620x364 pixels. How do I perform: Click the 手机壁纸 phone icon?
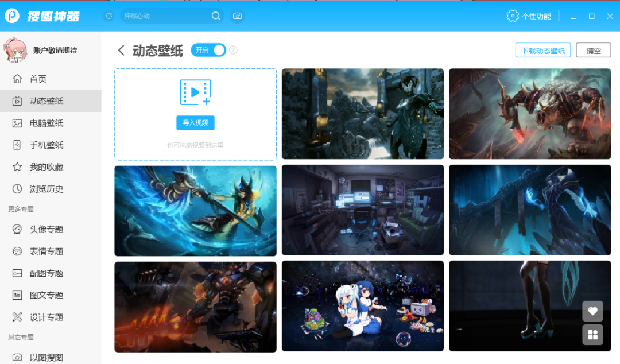[x=17, y=145]
